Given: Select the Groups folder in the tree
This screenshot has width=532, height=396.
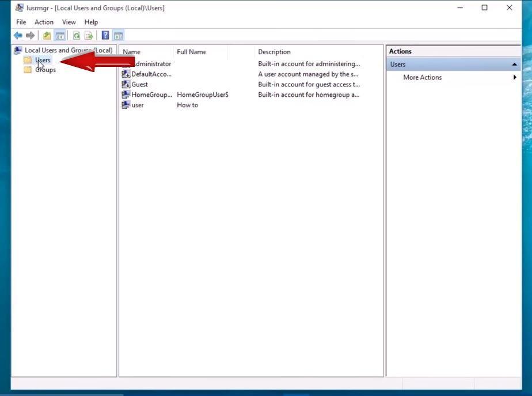Looking at the screenshot, I should [45, 69].
